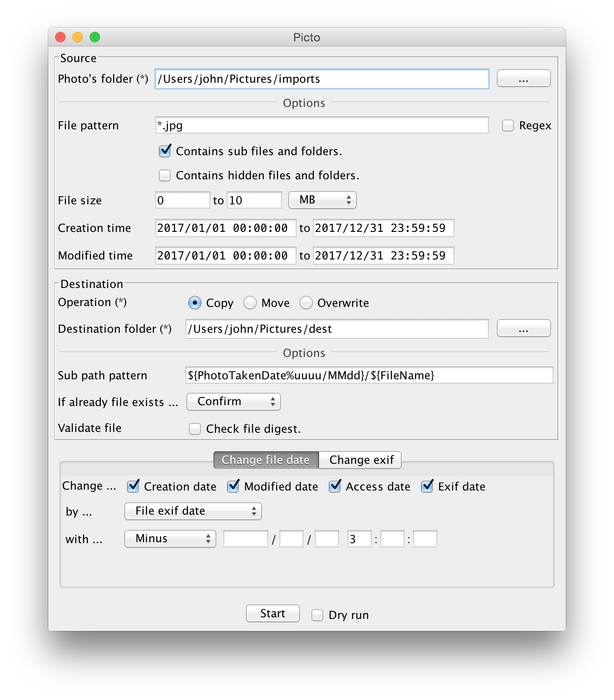
Task: Maximize the Picto window
Action: click(95, 37)
